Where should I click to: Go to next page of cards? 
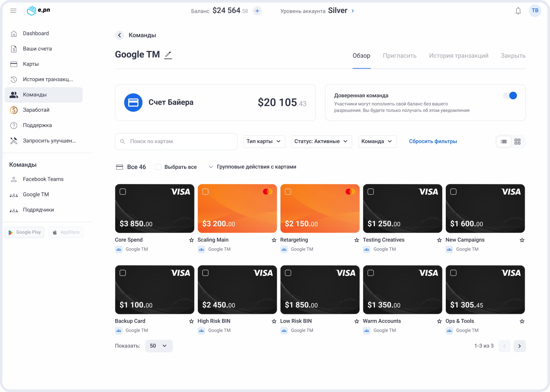pyautogui.click(x=519, y=346)
